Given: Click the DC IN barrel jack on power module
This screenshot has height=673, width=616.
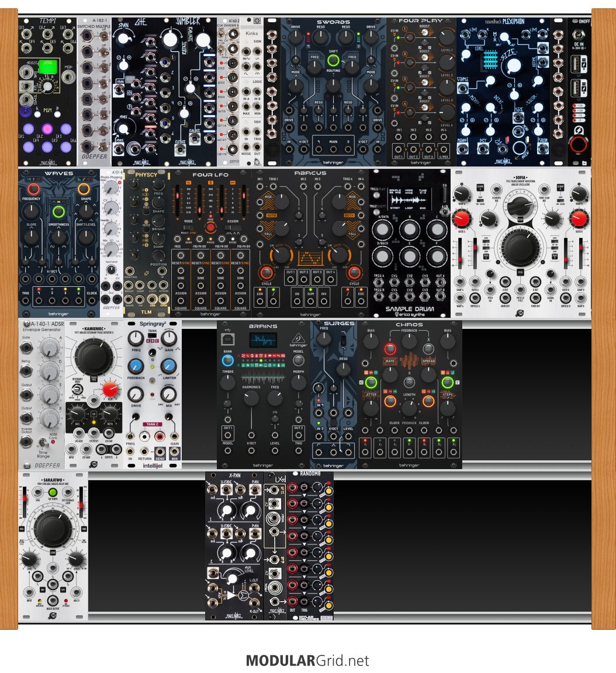Looking at the screenshot, I should pyautogui.click(x=579, y=34).
